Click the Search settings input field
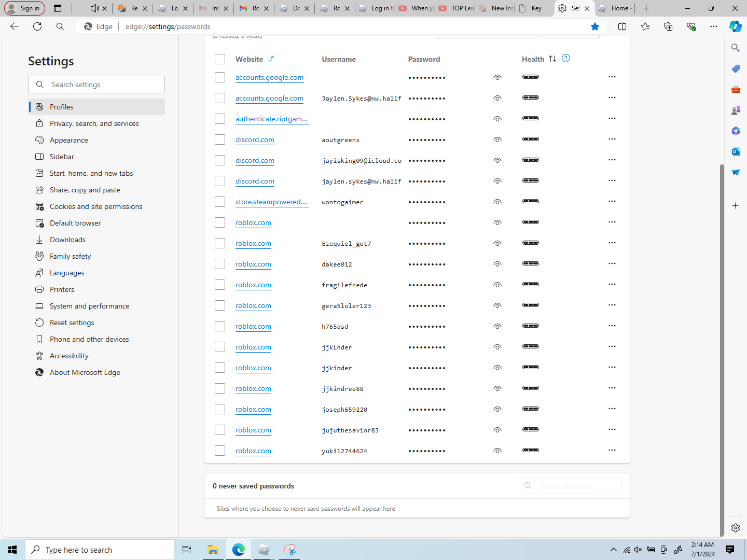The image size is (747, 560). pyautogui.click(x=96, y=85)
